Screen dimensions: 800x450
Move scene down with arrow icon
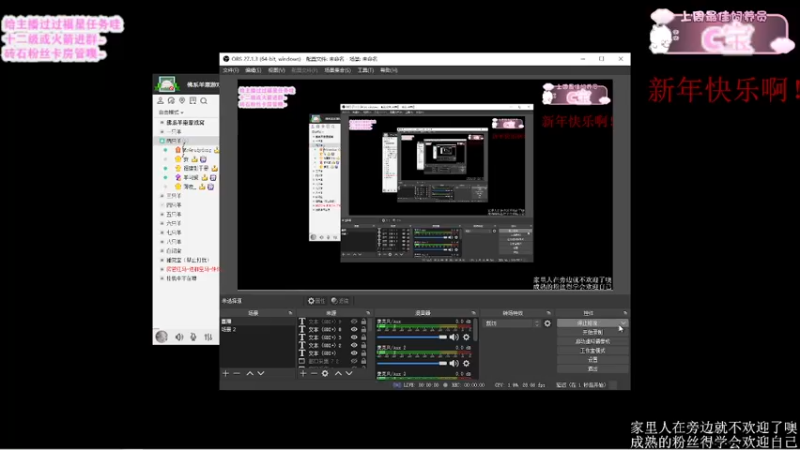[261, 373]
